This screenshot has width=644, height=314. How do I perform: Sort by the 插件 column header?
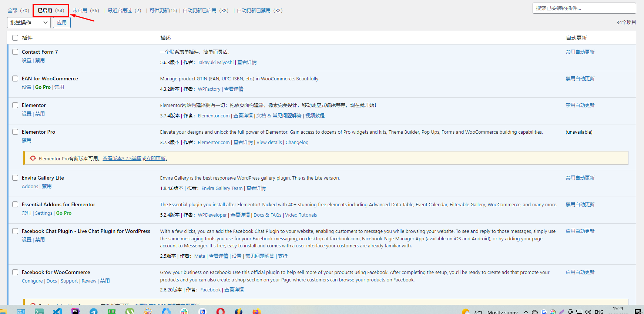(27, 38)
